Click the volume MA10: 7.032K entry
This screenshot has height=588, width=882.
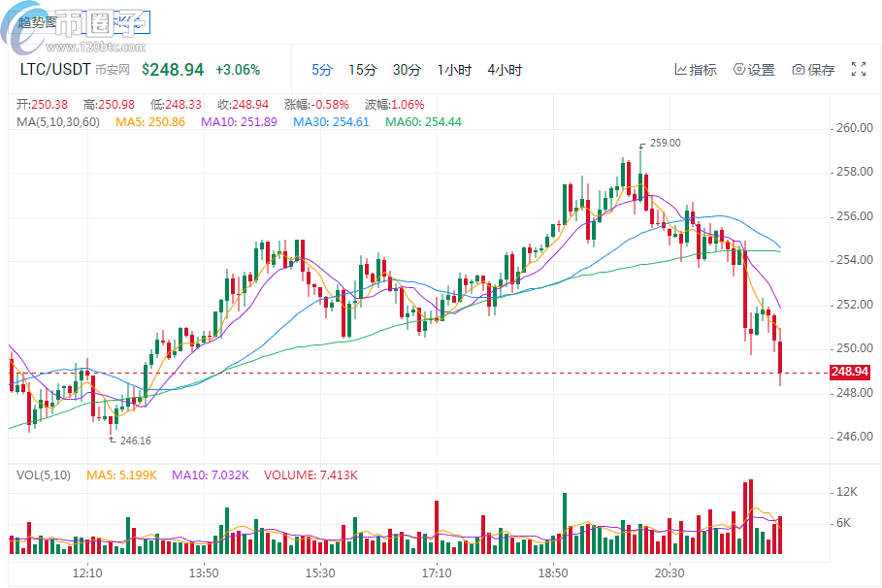click(x=211, y=475)
